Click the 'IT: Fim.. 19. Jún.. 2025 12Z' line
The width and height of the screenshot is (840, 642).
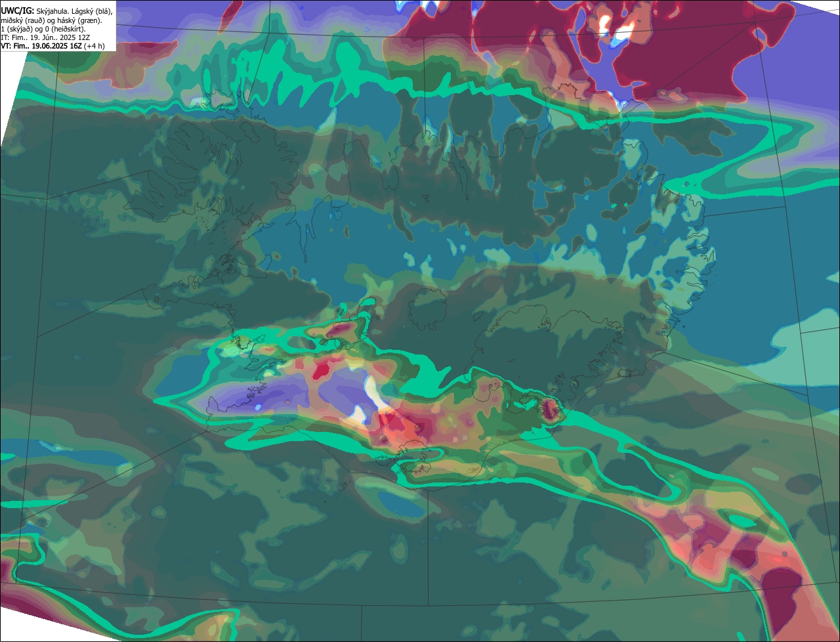point(45,38)
